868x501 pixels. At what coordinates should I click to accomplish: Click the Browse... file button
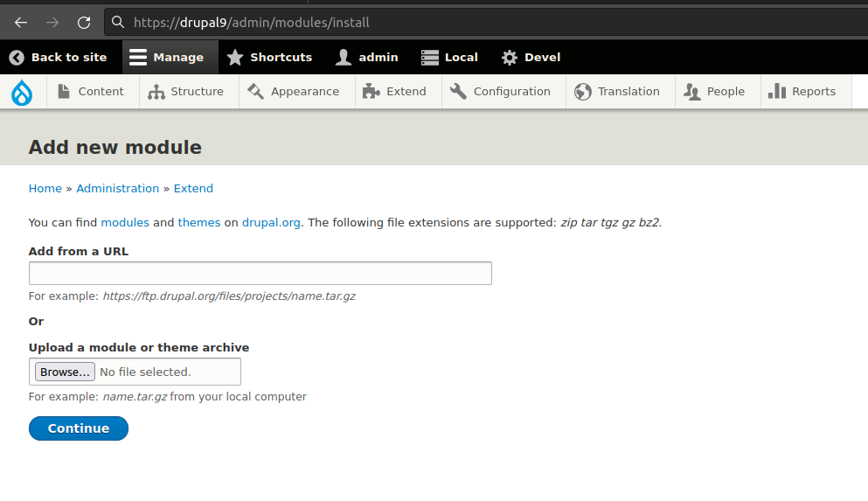click(65, 372)
